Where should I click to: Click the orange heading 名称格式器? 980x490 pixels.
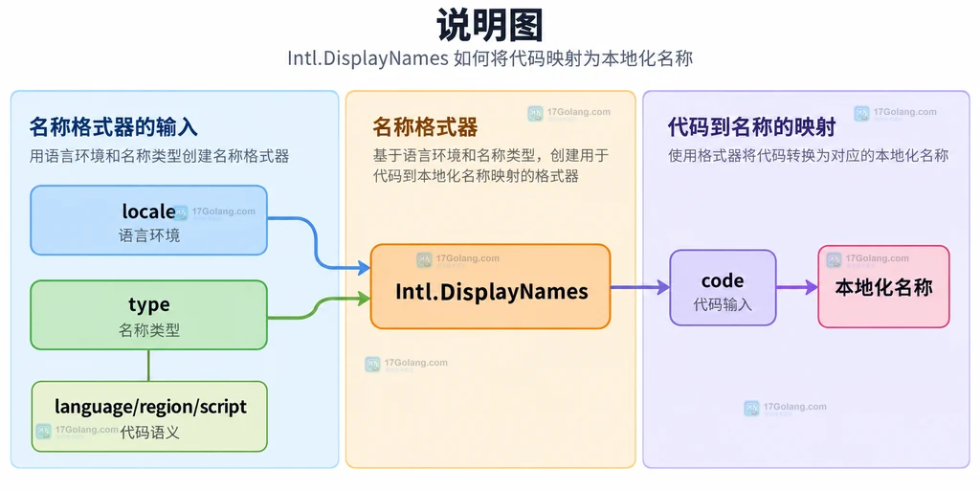pyautogui.click(x=425, y=127)
